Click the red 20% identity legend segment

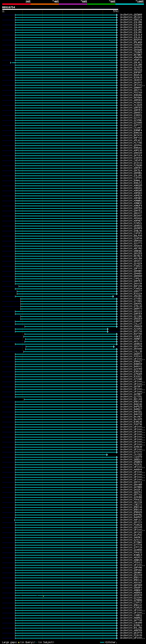pyautogui.click(x=16, y=4)
